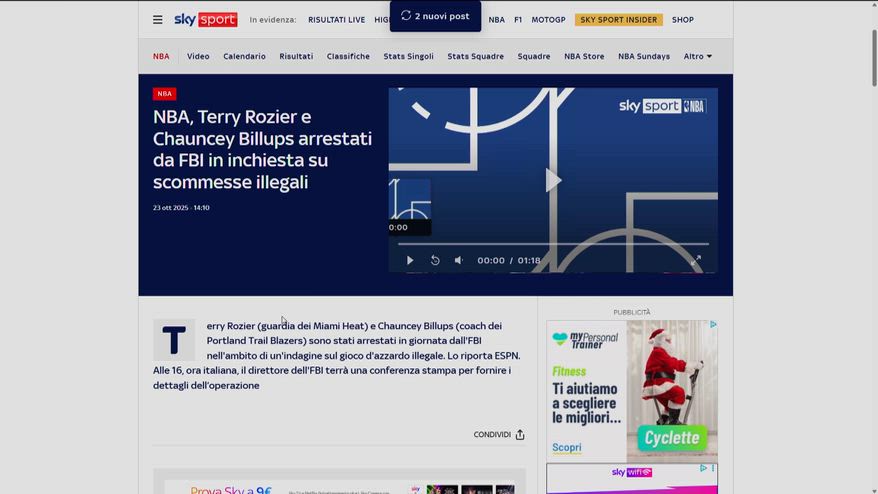The height and width of the screenshot is (494, 878).
Task: Expand the Altro dropdown menu
Action: (x=697, y=56)
